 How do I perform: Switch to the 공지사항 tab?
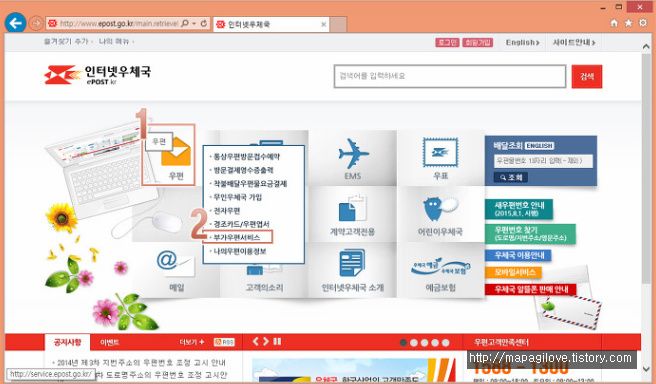coord(67,342)
